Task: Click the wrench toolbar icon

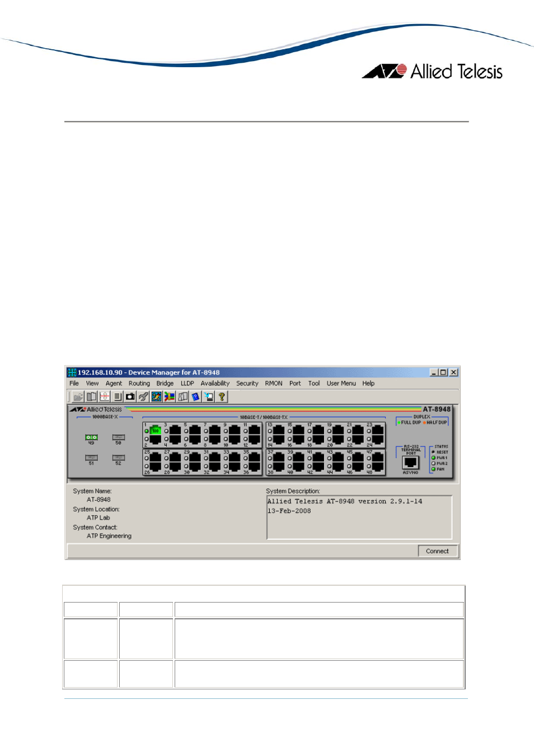Action: tap(143, 396)
